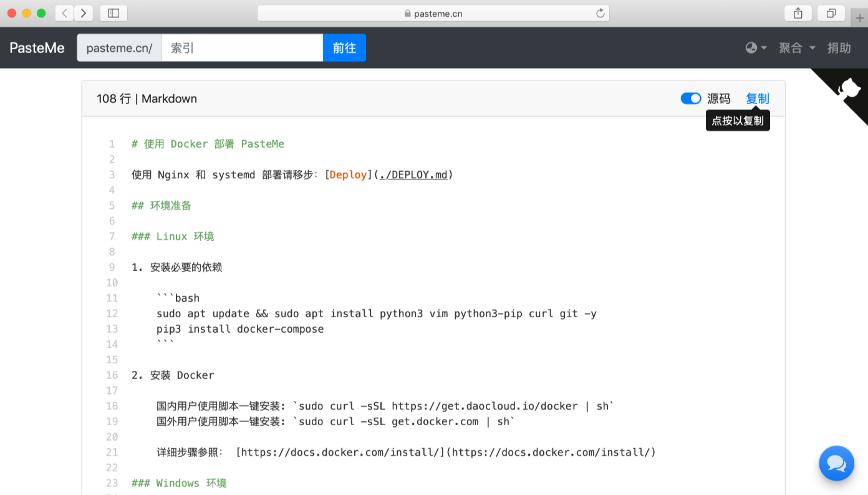Toggle the 源码 source switch
Image resolution: width=868 pixels, height=495 pixels.
pos(691,99)
